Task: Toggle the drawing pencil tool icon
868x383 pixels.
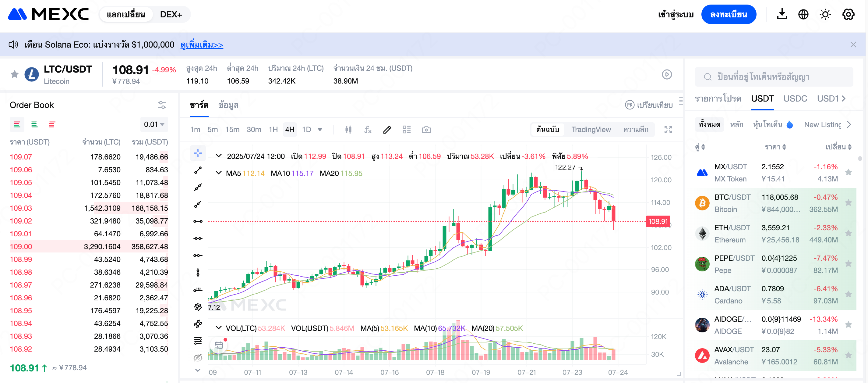Action: (x=387, y=130)
